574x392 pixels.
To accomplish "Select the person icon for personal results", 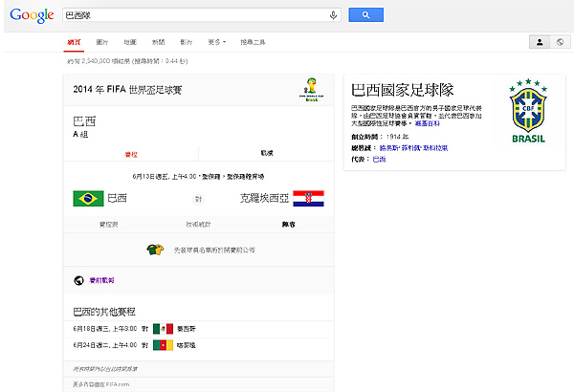I will [x=540, y=42].
